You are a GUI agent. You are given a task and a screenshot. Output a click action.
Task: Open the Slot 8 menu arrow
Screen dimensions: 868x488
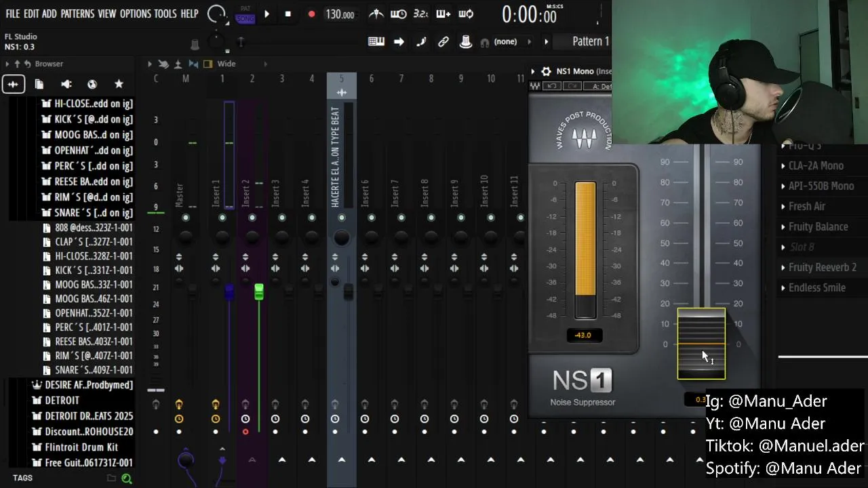tap(784, 247)
